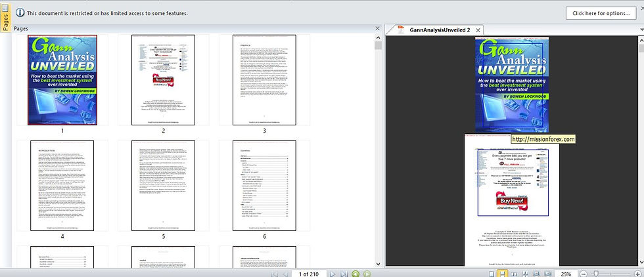Click the zoom in plus button
This screenshot has height=277, width=644.
pyautogui.click(x=637, y=274)
